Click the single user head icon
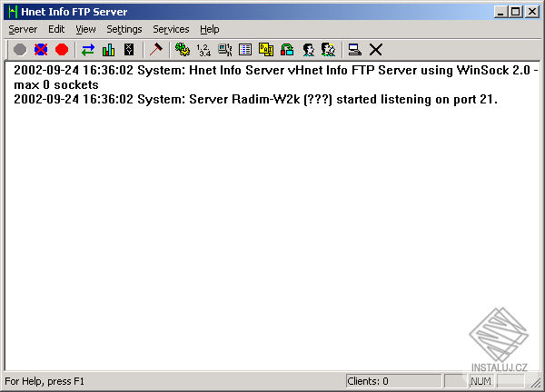545x392 pixels. pos(308,50)
